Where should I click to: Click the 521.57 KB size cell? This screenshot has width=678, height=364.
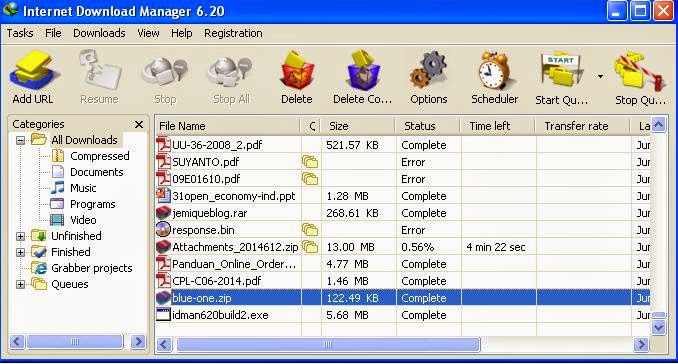pos(352,145)
